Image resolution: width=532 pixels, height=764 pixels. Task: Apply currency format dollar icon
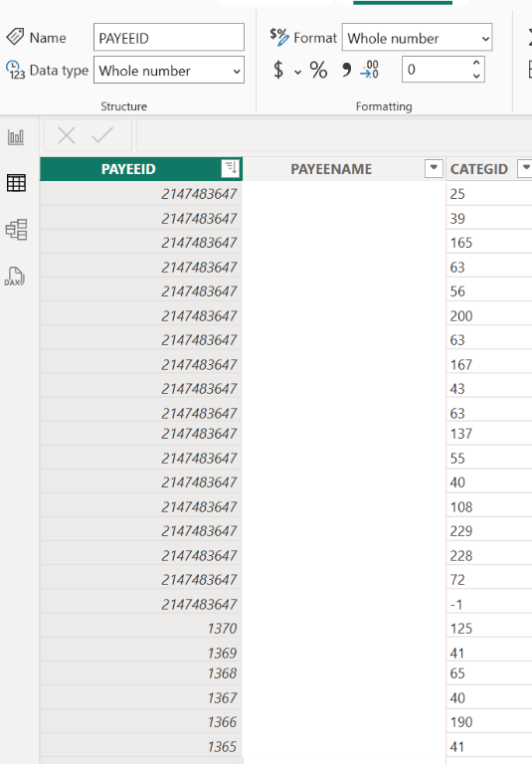278,70
